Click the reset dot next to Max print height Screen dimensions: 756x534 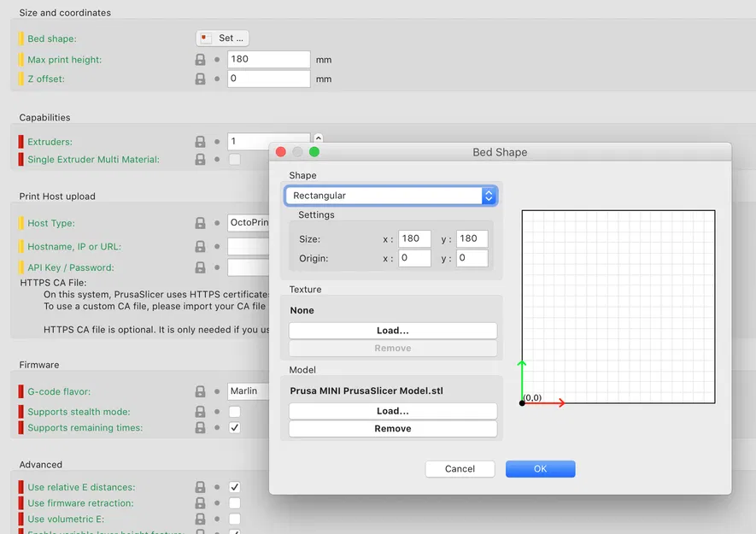coord(217,60)
